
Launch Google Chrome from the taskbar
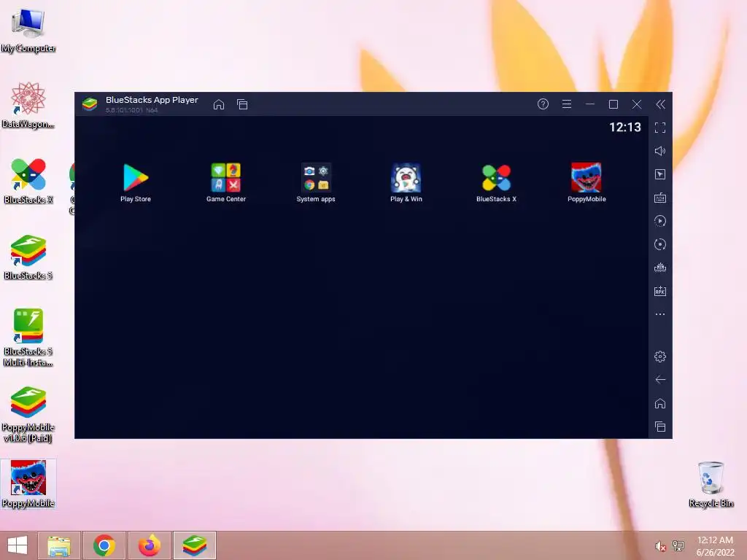pyautogui.click(x=104, y=545)
